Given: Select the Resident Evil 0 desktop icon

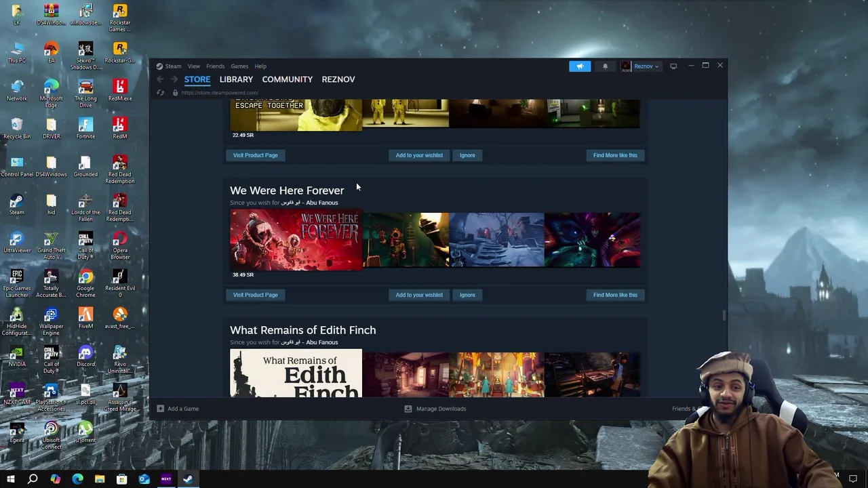Looking at the screenshot, I should [x=120, y=283].
